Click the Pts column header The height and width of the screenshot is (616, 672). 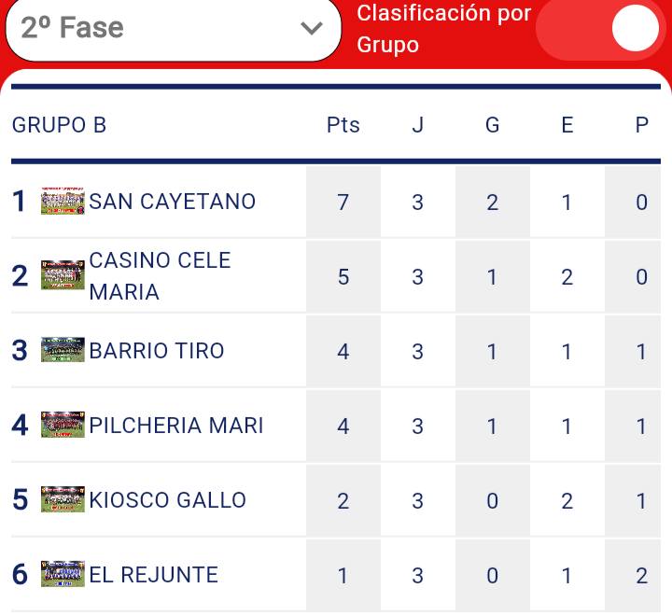click(x=343, y=125)
